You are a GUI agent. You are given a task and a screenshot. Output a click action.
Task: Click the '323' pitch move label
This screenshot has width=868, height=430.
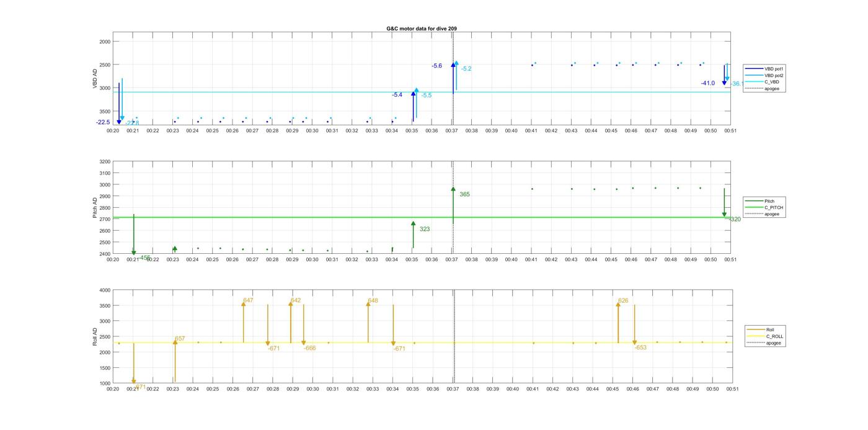pos(425,229)
